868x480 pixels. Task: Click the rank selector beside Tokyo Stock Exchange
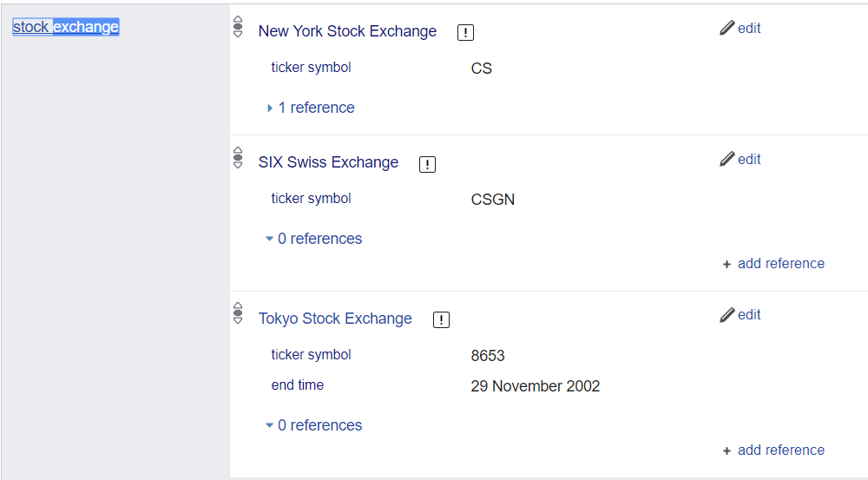pyautogui.click(x=238, y=313)
